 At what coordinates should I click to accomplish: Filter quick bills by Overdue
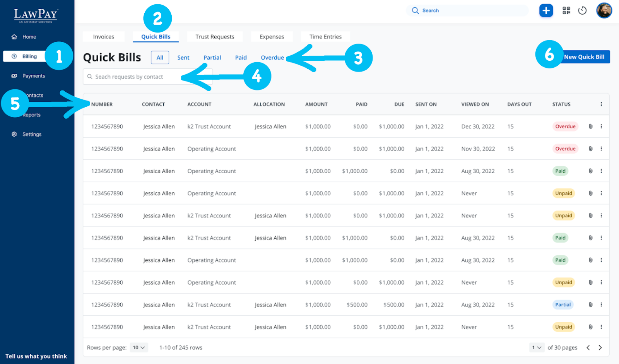(272, 58)
